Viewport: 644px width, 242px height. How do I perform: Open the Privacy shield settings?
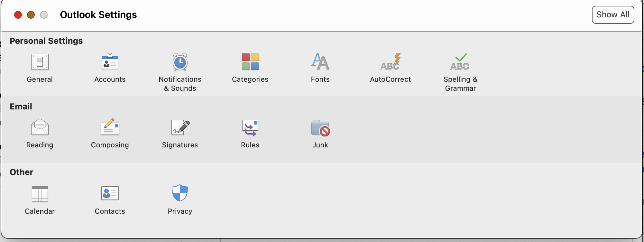pyautogui.click(x=180, y=193)
